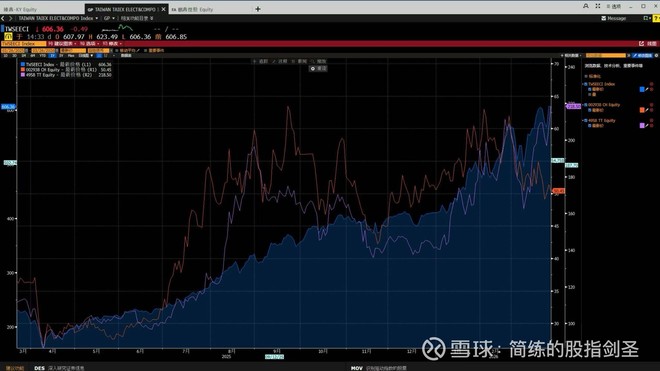Image resolution: width=660 pixels, height=371 pixels.
Task: Toggle 002938 CH Equity series checkbox
Action: click(x=585, y=105)
